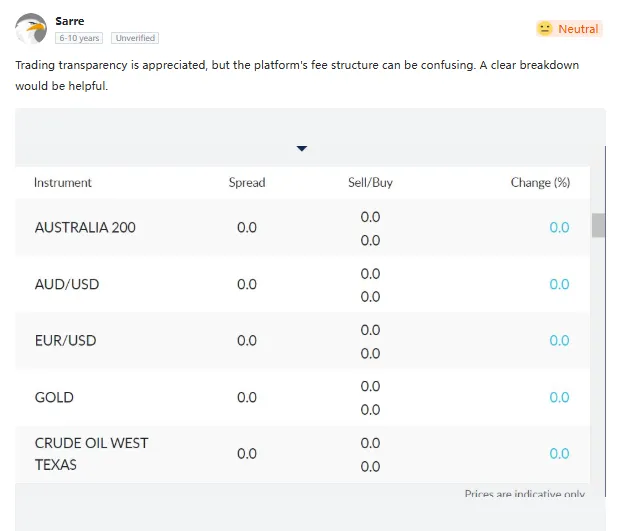Select the AUSTRALIA 200 instrument row

coord(302,227)
